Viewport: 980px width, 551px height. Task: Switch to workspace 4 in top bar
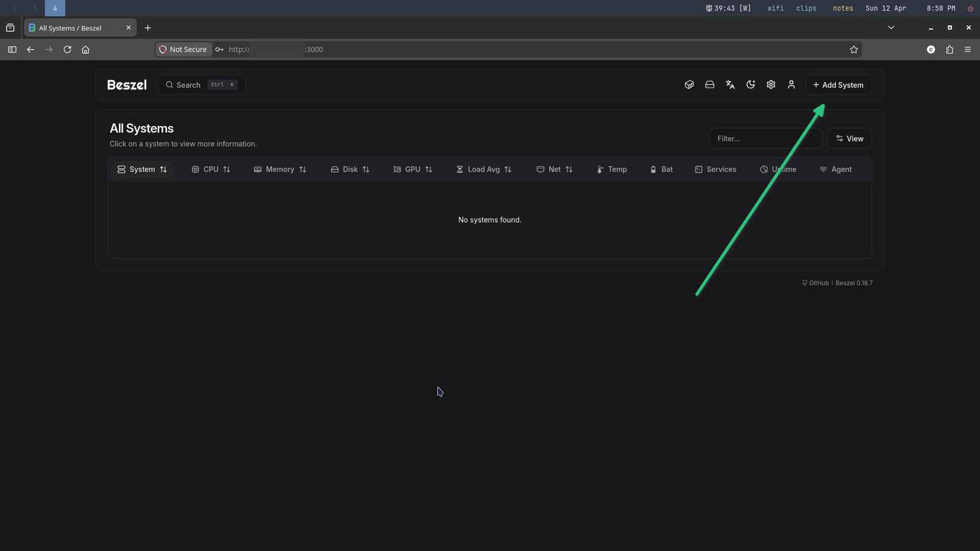click(x=55, y=8)
